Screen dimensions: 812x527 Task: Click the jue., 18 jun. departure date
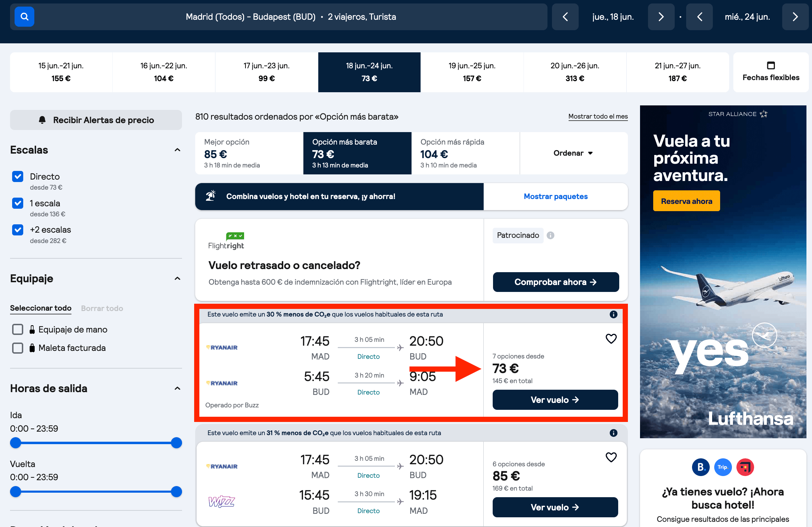click(613, 17)
